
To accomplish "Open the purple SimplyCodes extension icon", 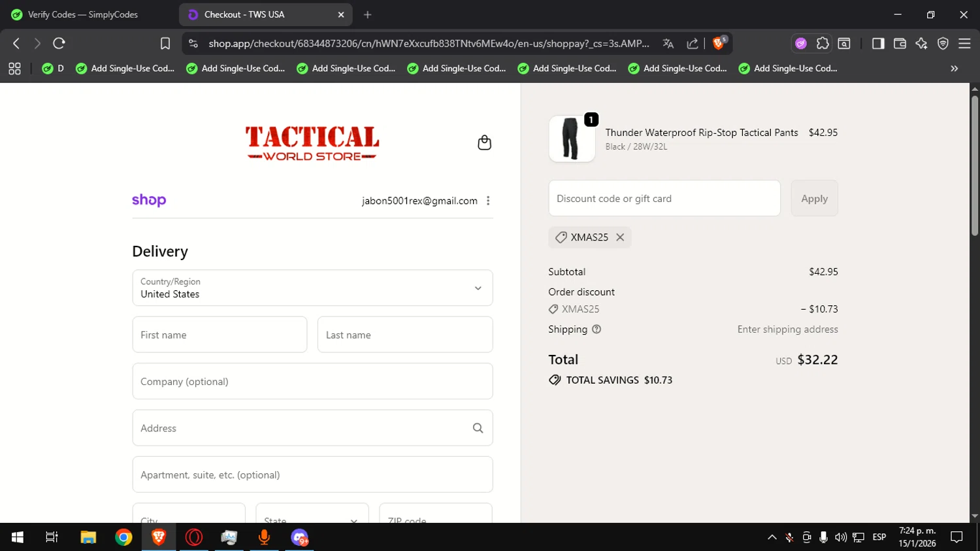I will tap(800, 43).
